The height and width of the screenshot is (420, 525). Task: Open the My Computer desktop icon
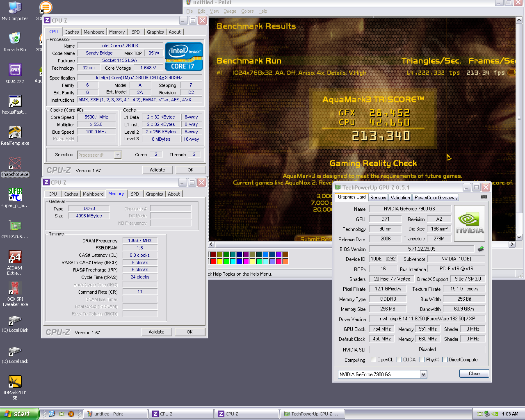[x=15, y=11]
